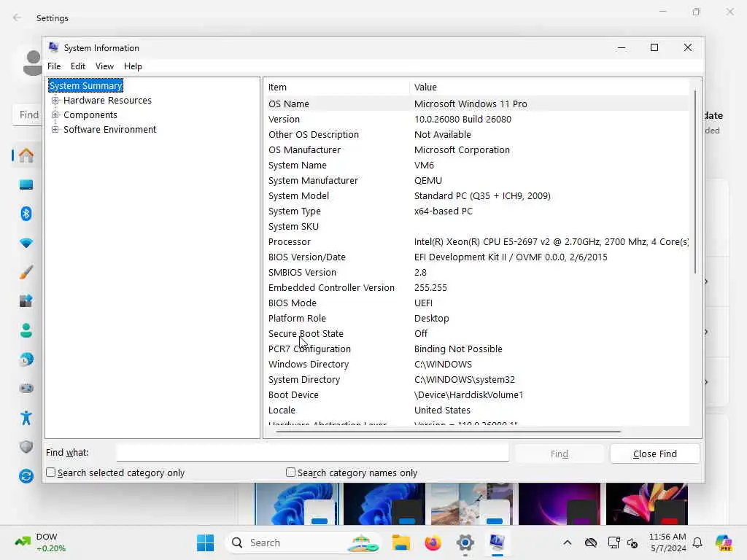The image size is (747, 560).
Task: Open the notifications bell icon
Action: [x=697, y=542]
